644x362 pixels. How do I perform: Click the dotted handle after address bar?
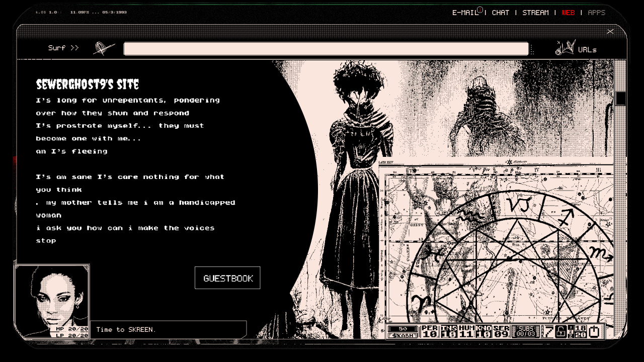click(x=532, y=49)
